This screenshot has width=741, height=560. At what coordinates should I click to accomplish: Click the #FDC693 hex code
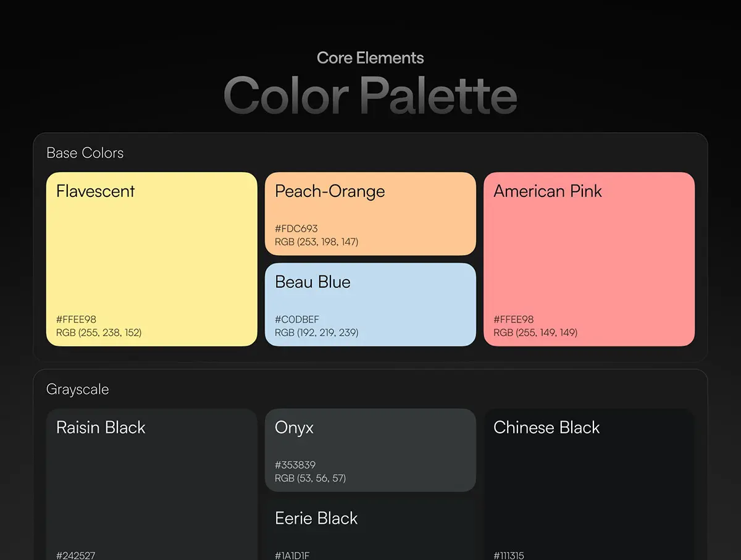pos(296,228)
